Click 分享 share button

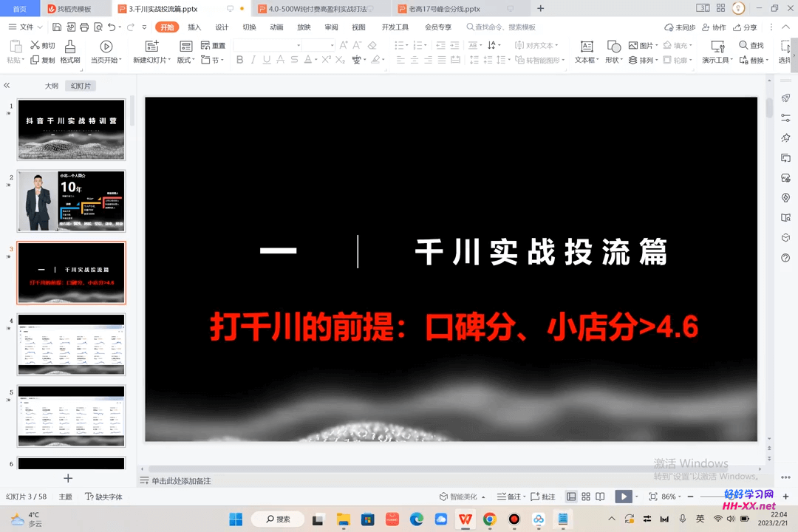745,27
